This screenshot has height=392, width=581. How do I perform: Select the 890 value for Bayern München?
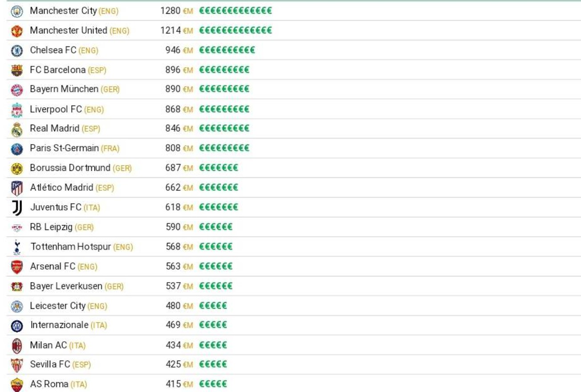(x=173, y=89)
